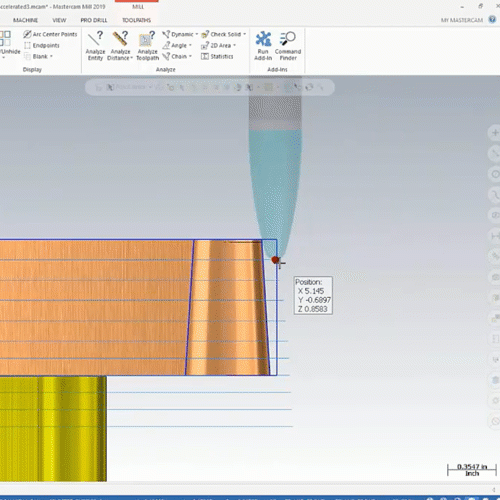500x500 pixels.
Task: Open the Angle dropdown arrow
Action: (190, 45)
